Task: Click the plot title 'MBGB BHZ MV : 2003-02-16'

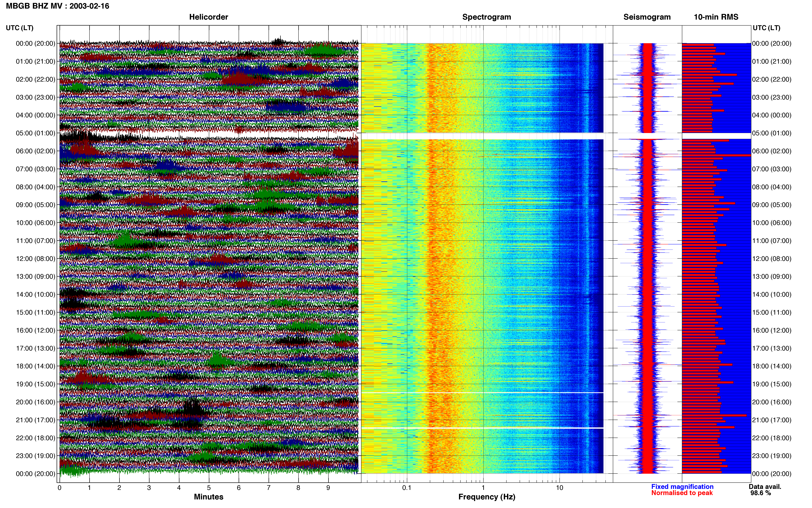Action: tap(57, 6)
